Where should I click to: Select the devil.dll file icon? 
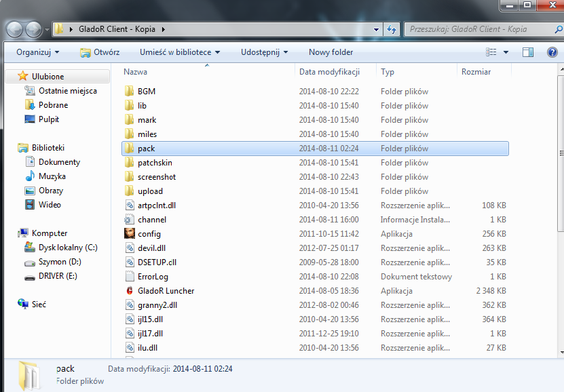130,248
